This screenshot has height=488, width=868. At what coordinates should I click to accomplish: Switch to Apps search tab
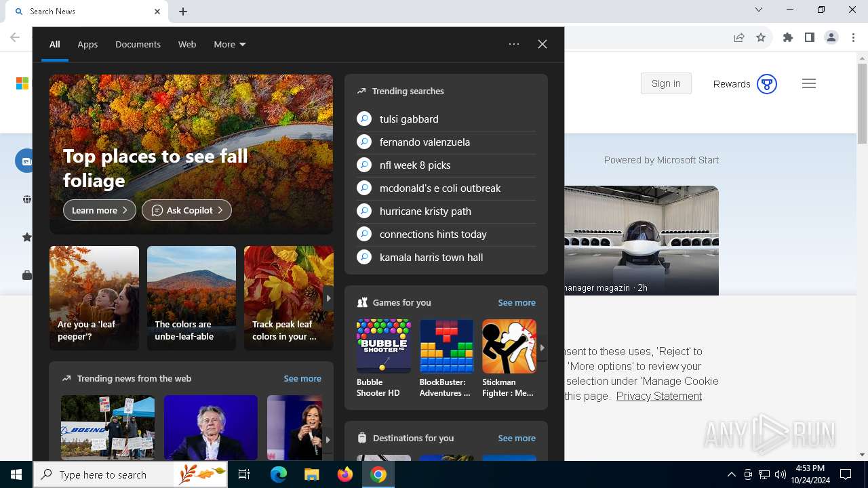pyautogui.click(x=87, y=44)
